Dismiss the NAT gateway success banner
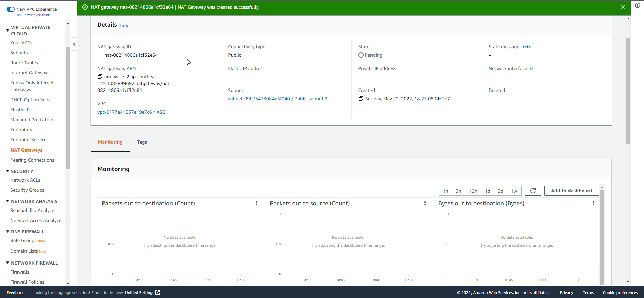 [622, 7]
